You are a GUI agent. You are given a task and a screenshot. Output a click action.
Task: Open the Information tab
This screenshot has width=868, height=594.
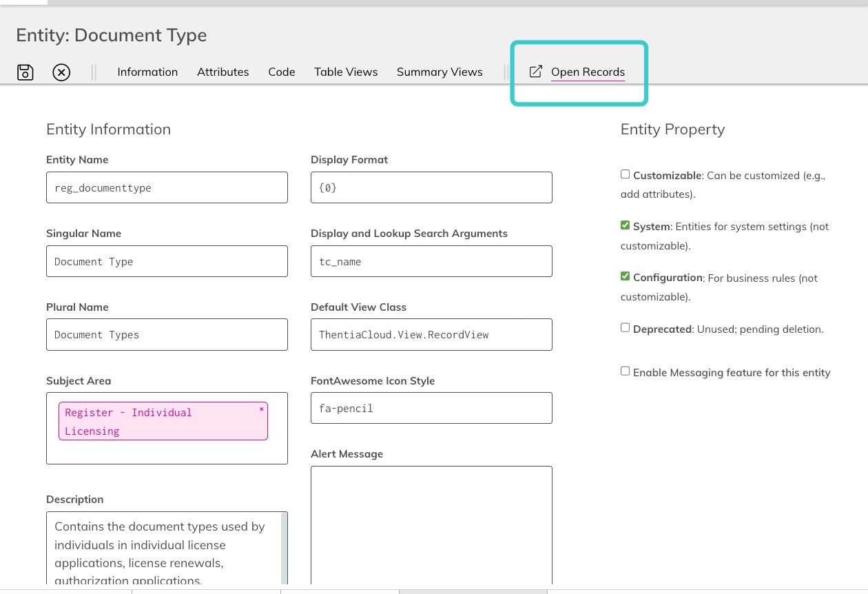point(147,72)
